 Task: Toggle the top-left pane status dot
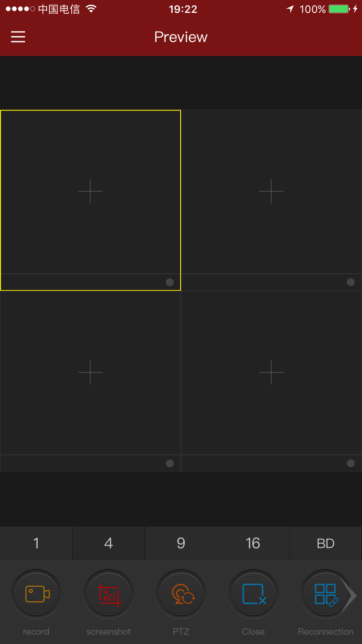(x=170, y=282)
